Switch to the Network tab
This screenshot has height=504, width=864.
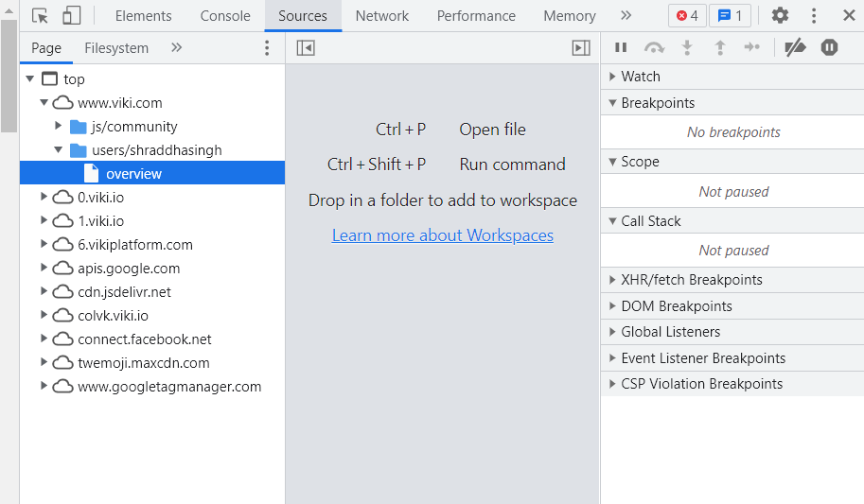[x=382, y=16]
